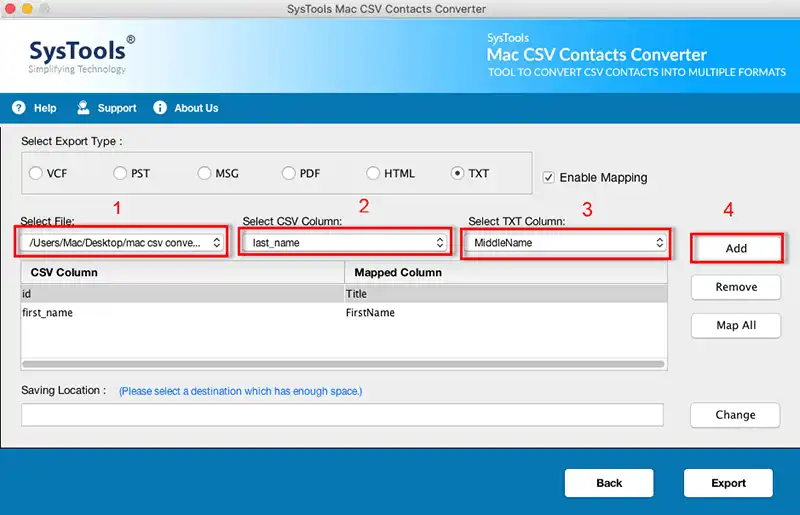Select PST export type
Screen dimensions: 800x515
[120, 174]
